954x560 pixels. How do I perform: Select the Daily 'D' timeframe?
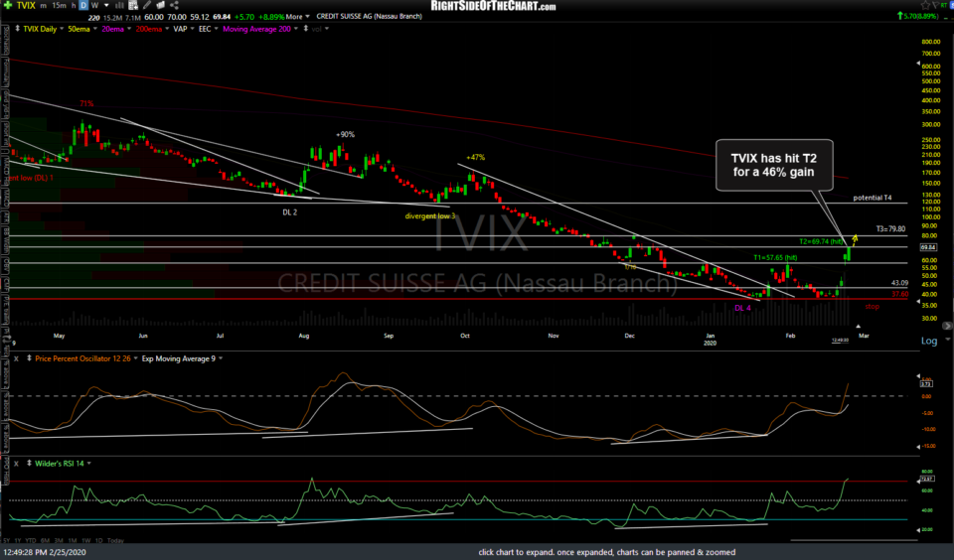83,6
